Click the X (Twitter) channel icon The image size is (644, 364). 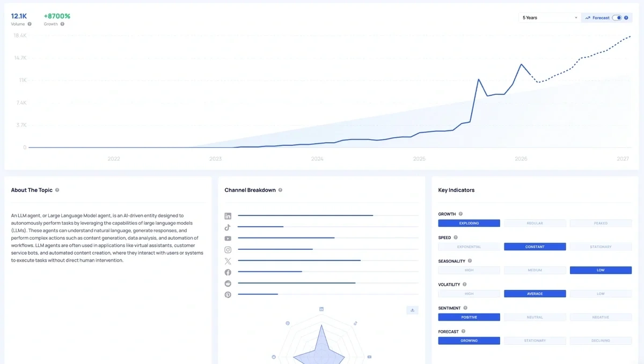click(x=228, y=261)
